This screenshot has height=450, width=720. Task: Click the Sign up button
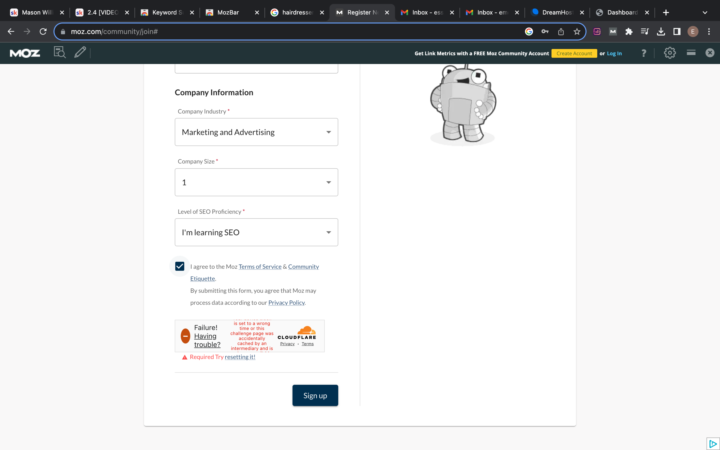coord(315,395)
